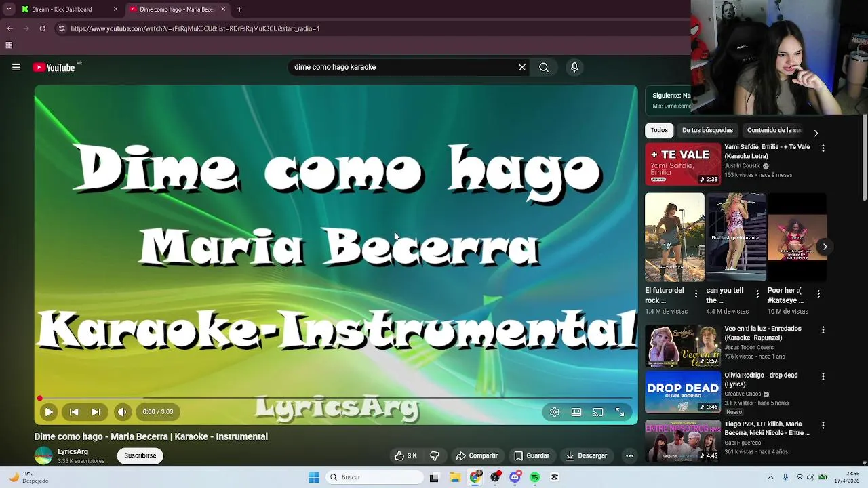The height and width of the screenshot is (488, 868).
Task: Open the browser apps grid shortcut
Action: tap(9, 45)
